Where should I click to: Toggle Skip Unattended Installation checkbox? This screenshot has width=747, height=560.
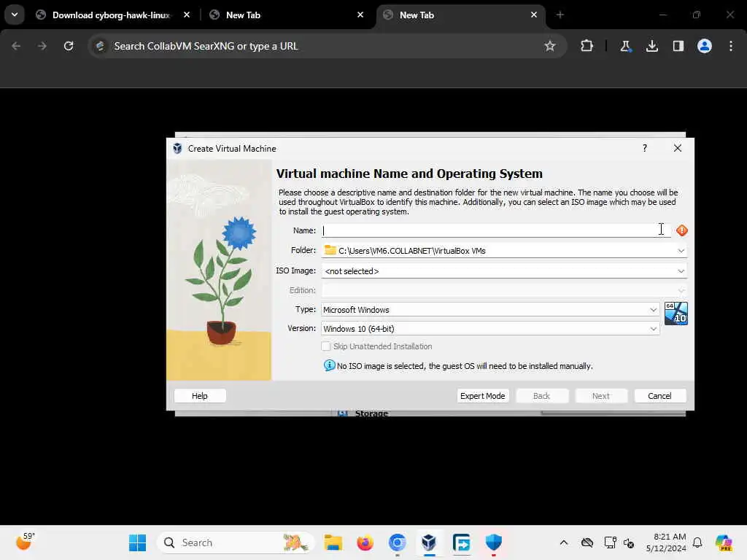326,346
